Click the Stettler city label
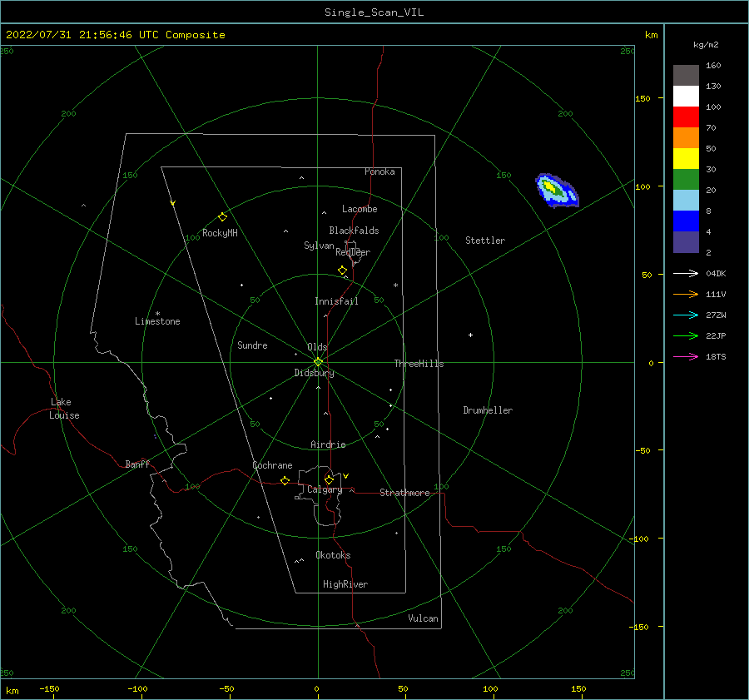 [x=485, y=241]
